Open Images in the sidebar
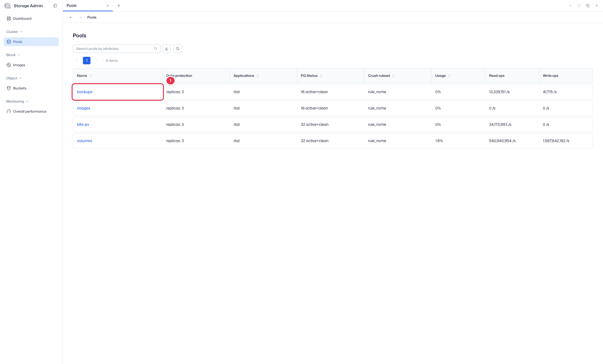603x364 pixels. coord(31,65)
